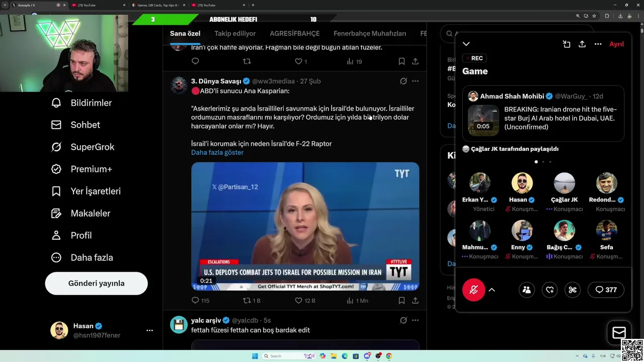View analytics of top post showing 19
Viewport: 644px width, 362px height.
(354, 61)
